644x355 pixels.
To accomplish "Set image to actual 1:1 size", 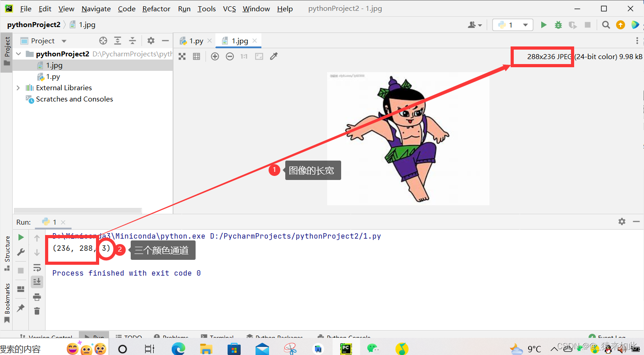I will [x=244, y=56].
